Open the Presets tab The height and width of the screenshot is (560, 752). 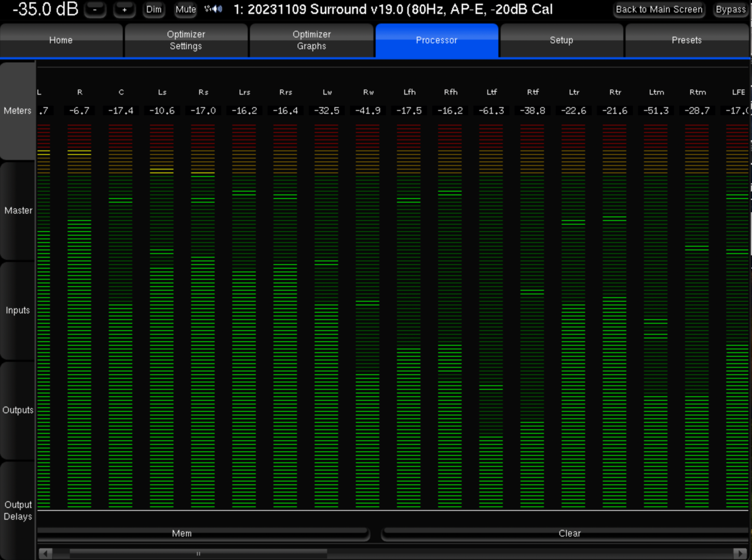click(x=686, y=40)
